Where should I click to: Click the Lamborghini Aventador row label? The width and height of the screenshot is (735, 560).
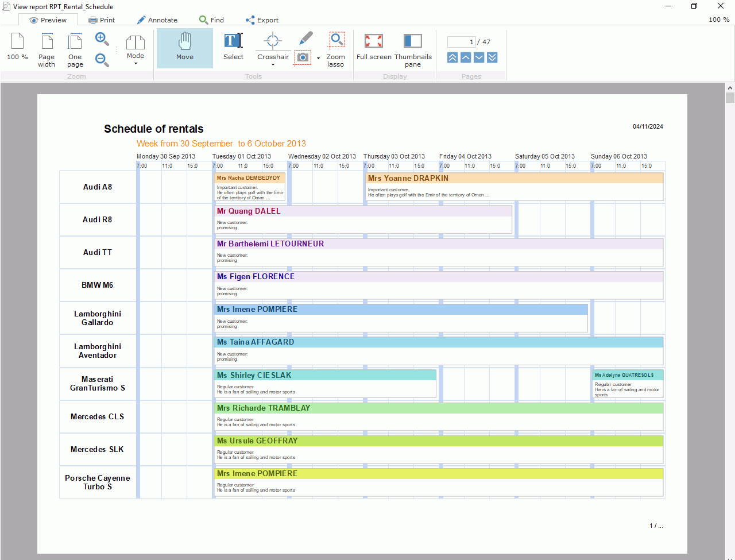98,351
